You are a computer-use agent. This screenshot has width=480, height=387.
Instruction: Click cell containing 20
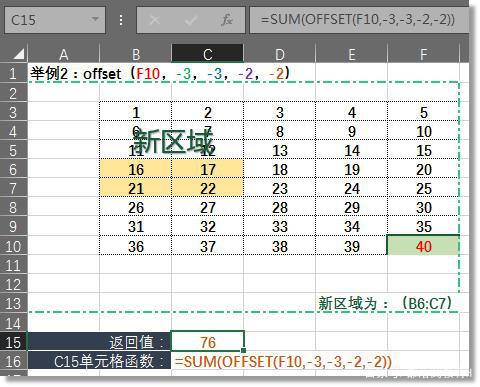tap(424, 169)
